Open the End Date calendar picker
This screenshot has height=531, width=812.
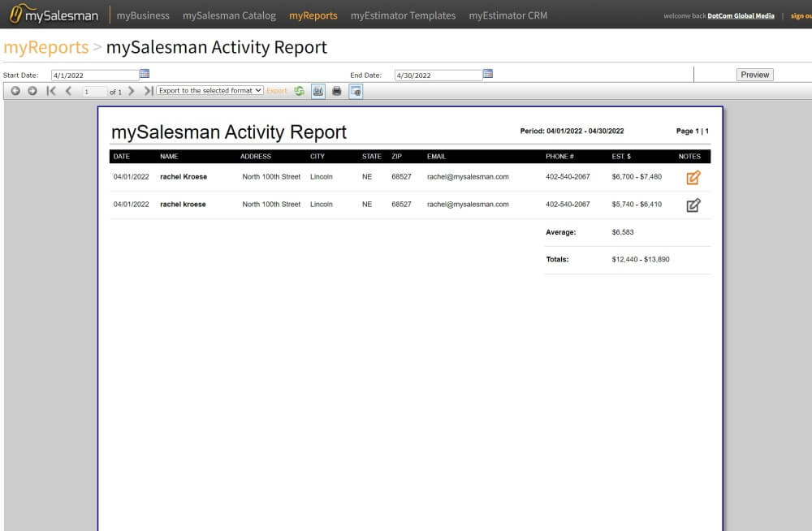[x=488, y=74]
